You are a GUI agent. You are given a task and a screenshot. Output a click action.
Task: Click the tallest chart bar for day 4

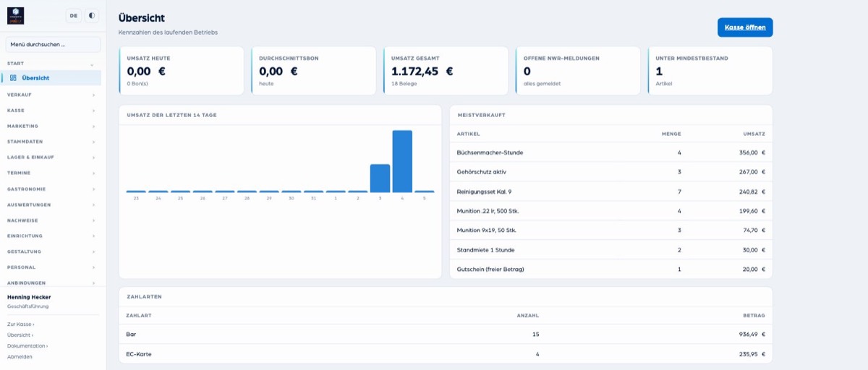(402, 161)
